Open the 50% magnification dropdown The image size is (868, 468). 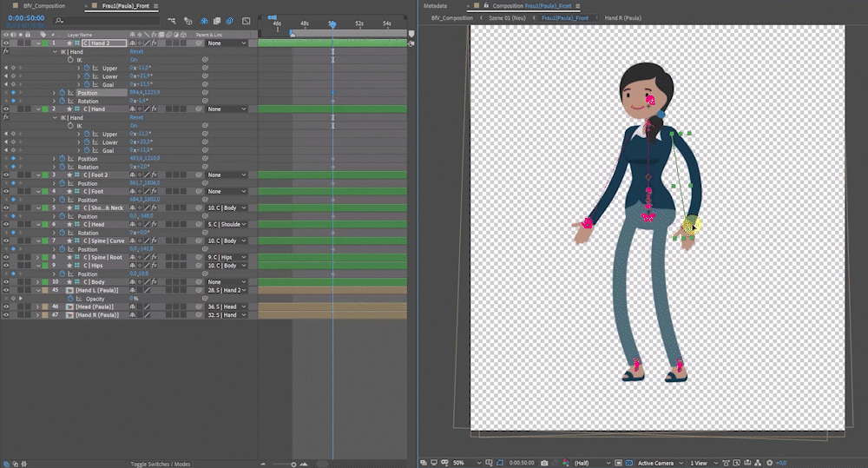point(462,463)
